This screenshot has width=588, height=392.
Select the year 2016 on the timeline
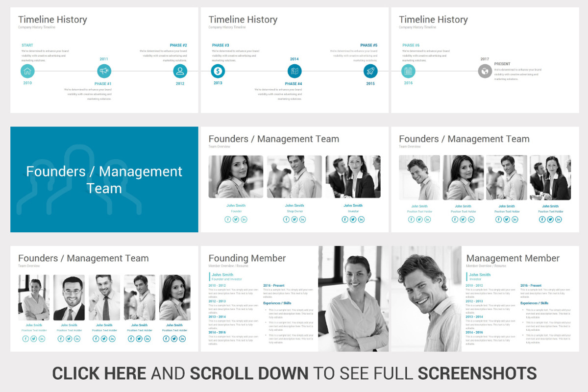[x=408, y=83]
